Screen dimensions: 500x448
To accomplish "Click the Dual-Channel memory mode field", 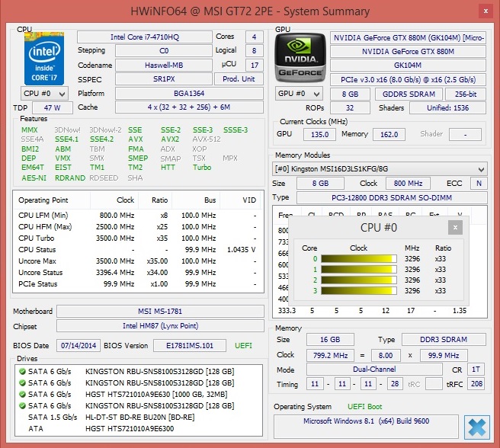I will point(374,370).
